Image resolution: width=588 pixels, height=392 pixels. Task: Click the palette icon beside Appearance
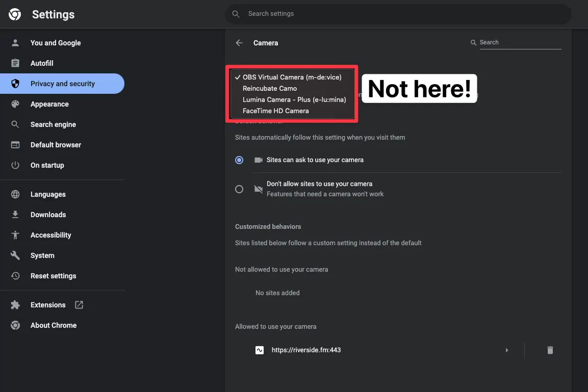[15, 104]
